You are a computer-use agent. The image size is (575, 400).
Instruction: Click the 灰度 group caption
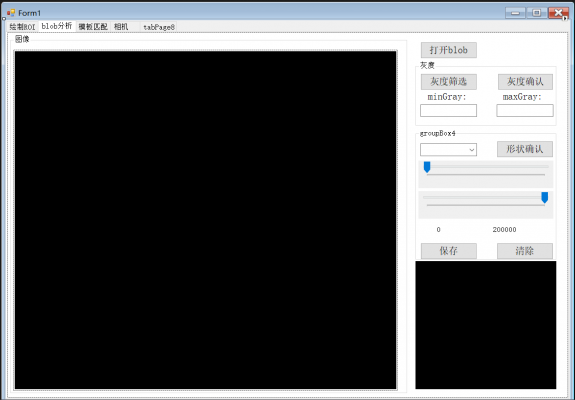click(x=427, y=65)
